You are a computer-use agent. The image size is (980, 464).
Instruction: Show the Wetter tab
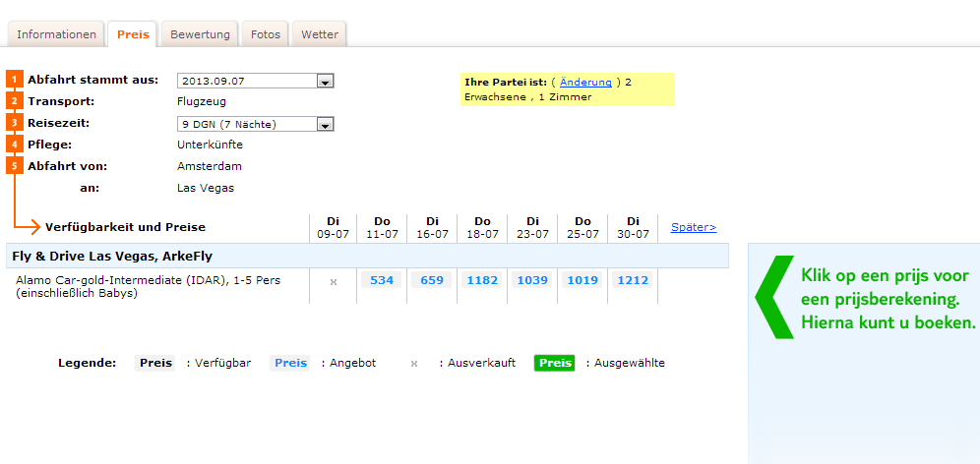click(x=320, y=34)
